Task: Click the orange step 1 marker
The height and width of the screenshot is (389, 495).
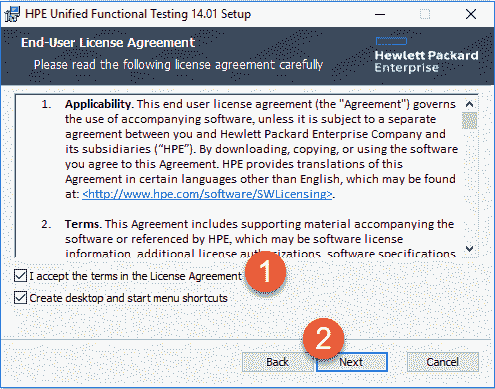Action: coord(265,272)
